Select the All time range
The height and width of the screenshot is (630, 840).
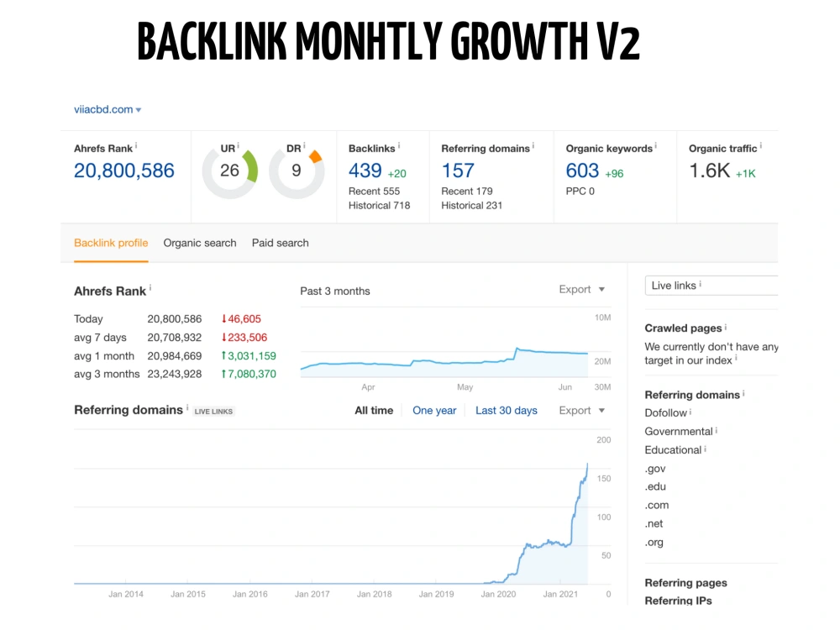(x=374, y=411)
